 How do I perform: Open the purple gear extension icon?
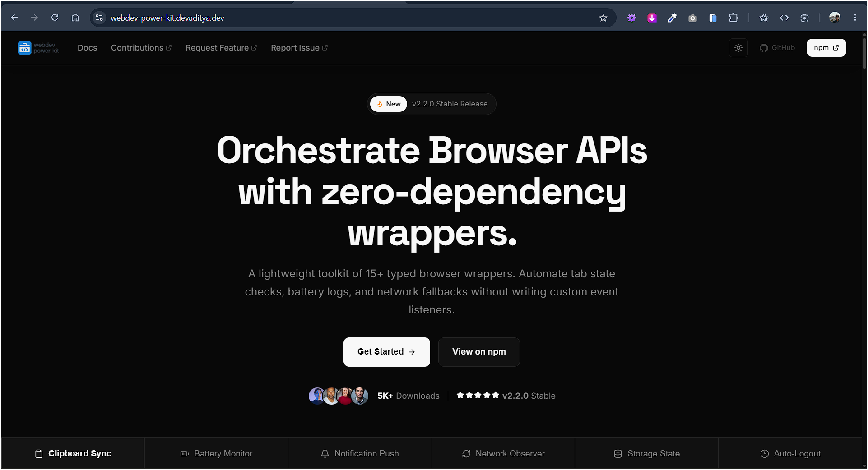pos(631,18)
